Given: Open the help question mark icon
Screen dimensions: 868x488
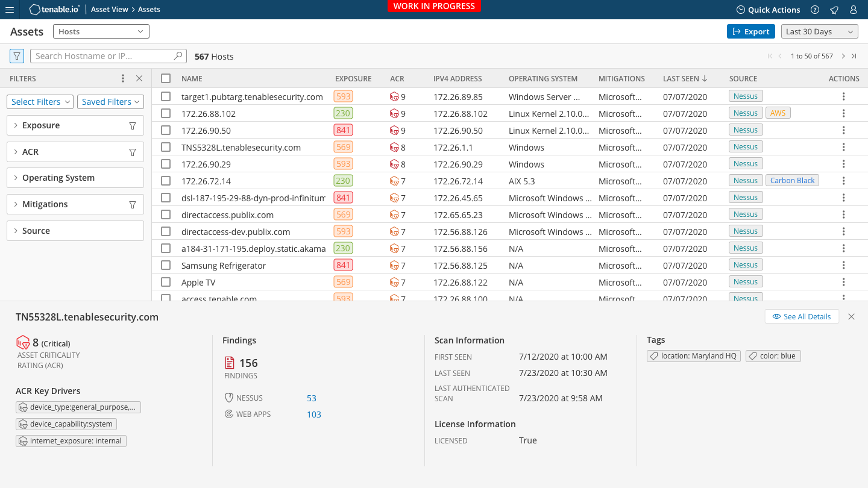Looking at the screenshot, I should 815,10.
